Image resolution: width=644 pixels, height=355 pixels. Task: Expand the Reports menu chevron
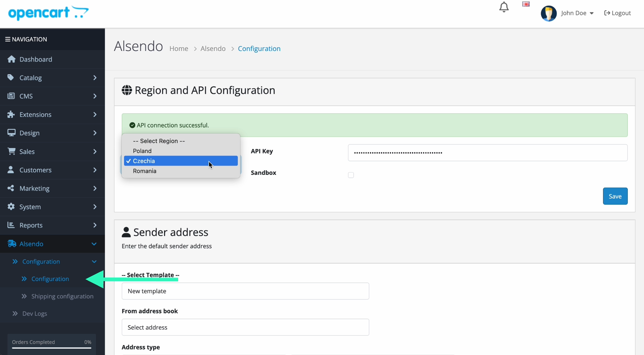tap(95, 225)
